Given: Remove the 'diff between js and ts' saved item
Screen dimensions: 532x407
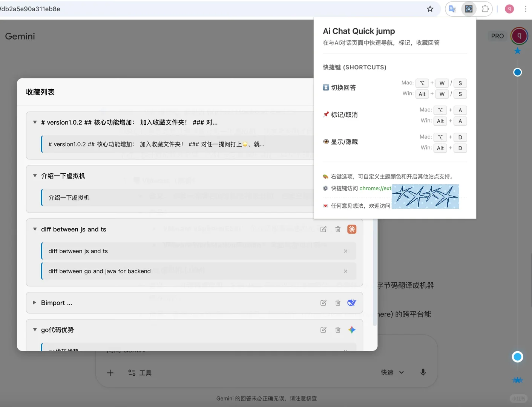Looking at the screenshot, I should 345,251.
